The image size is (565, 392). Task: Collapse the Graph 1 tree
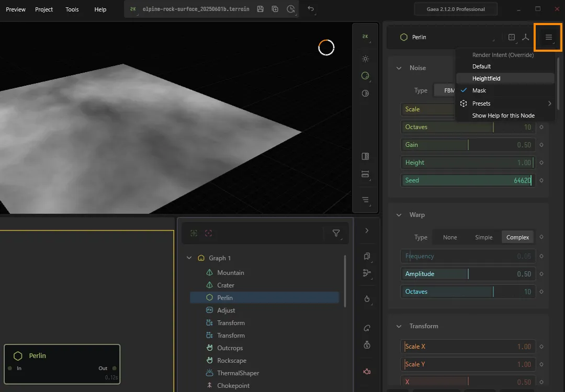[x=189, y=258]
